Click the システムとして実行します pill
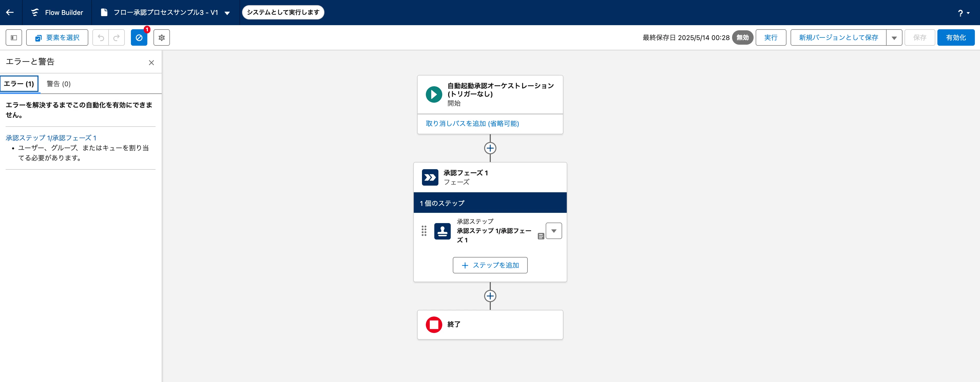Screen dimensions: 980x382 point(283,12)
